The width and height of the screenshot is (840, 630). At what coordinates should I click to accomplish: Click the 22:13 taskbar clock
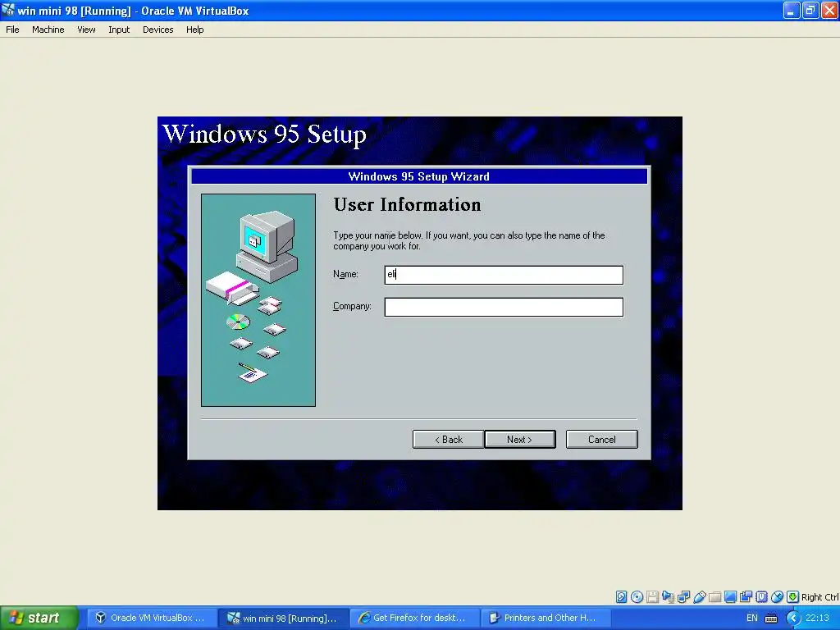[818, 618]
